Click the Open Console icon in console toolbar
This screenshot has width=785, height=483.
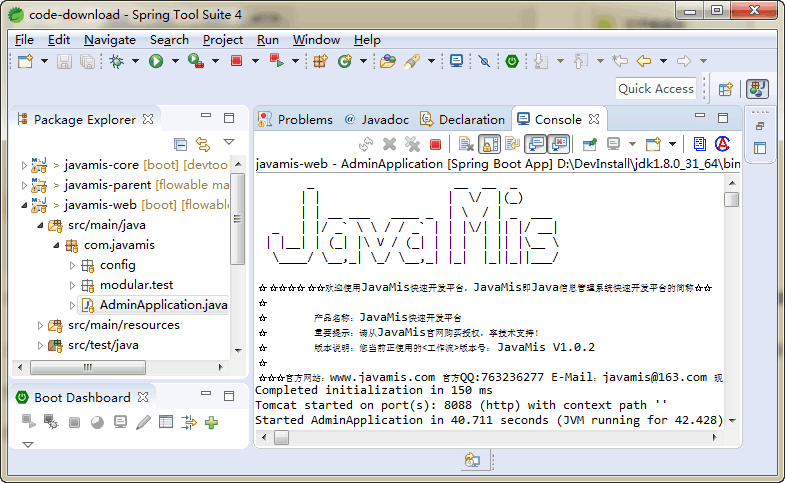coord(653,144)
